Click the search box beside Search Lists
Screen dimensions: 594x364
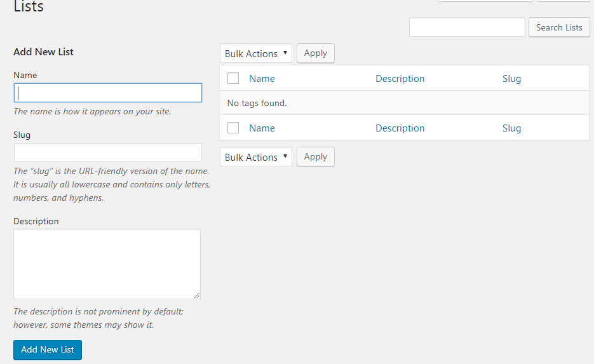[x=467, y=27]
